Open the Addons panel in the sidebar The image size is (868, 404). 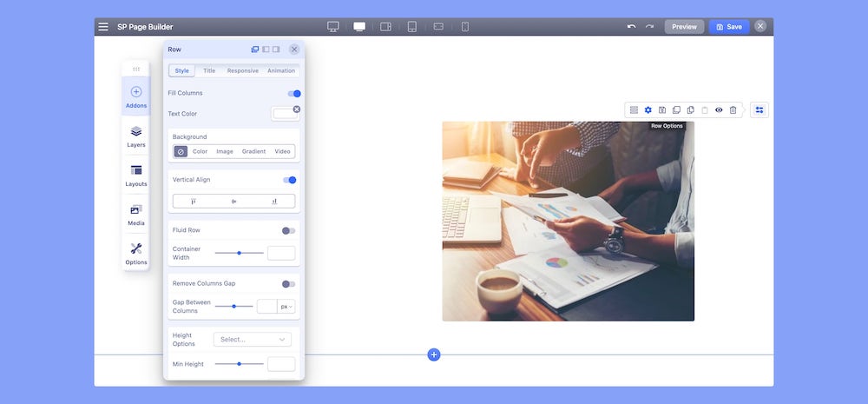pyautogui.click(x=135, y=96)
